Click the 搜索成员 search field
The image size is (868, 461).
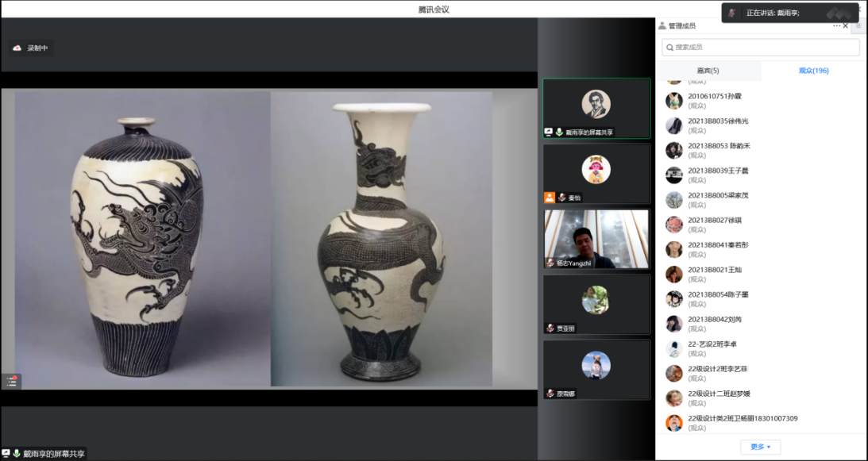click(761, 48)
